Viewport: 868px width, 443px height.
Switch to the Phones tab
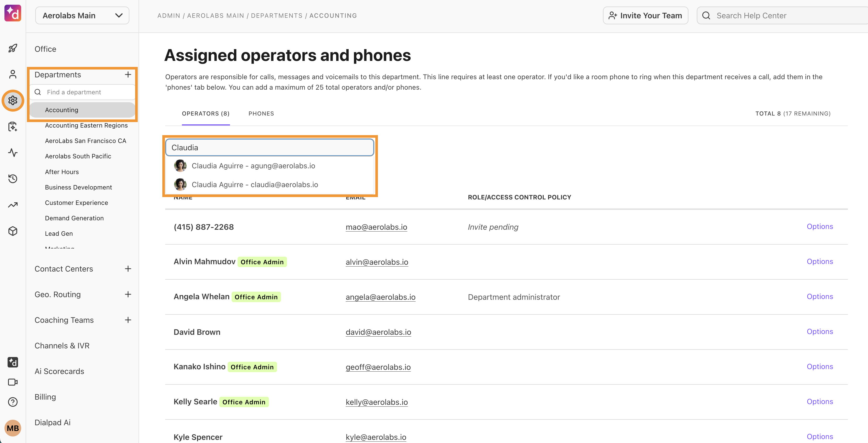pyautogui.click(x=261, y=113)
